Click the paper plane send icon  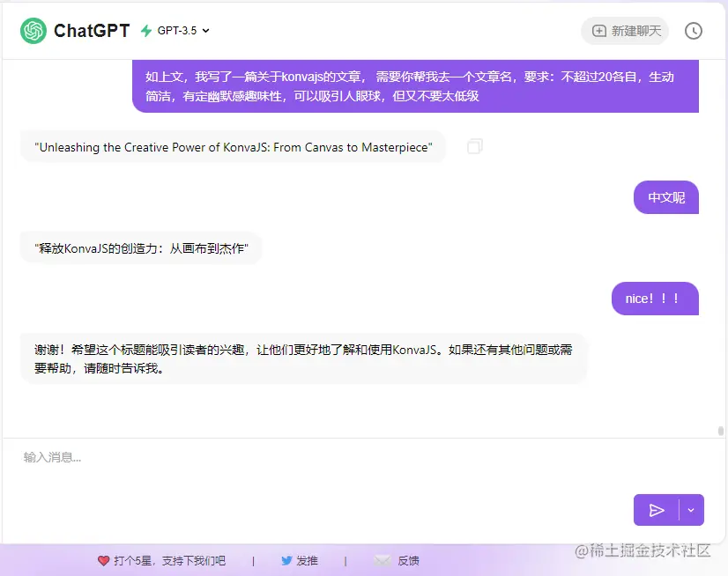(x=657, y=510)
